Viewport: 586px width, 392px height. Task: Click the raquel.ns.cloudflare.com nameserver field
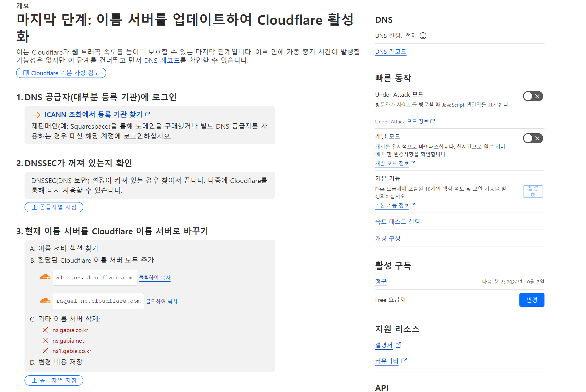coord(98,301)
